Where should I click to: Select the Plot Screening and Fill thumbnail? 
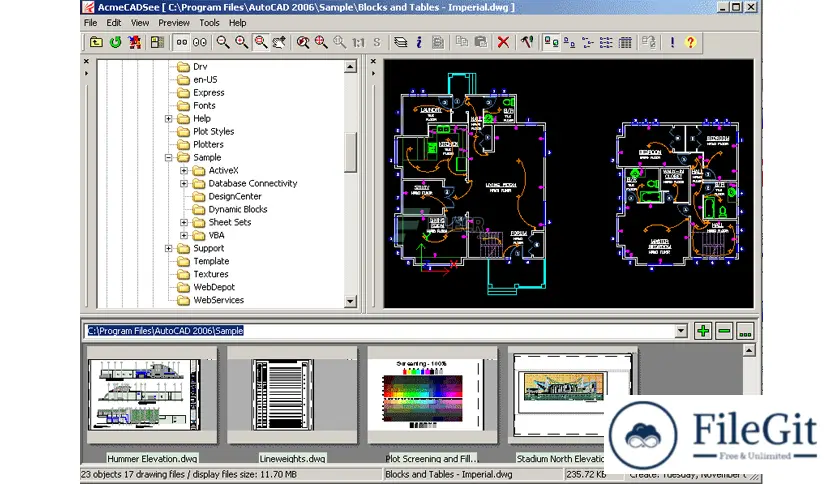[x=432, y=394]
